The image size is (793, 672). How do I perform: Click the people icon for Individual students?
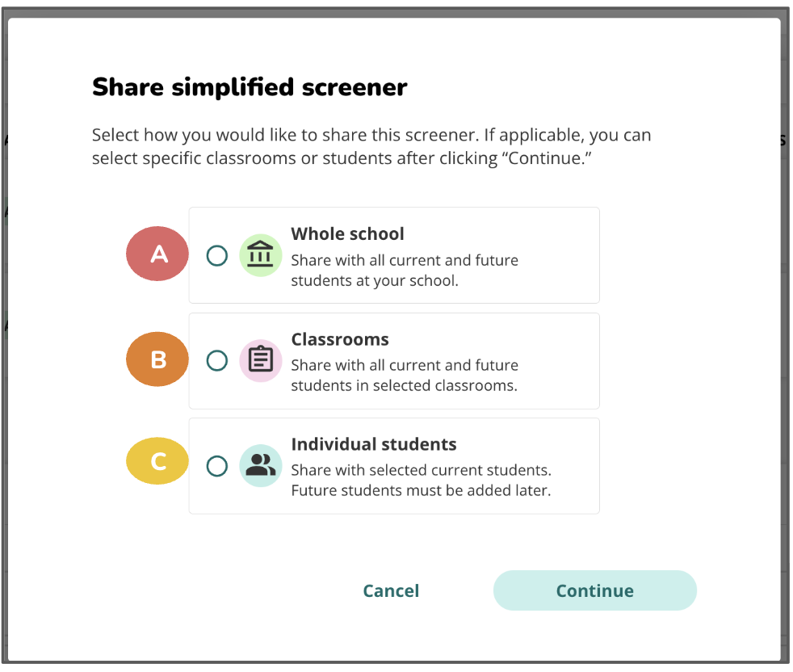(260, 465)
